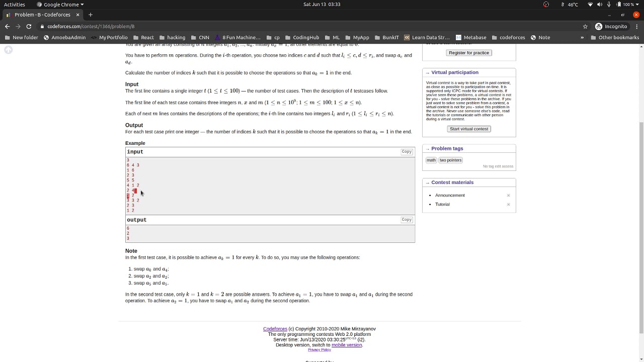
Task: Click the math problem tag
Action: (x=431, y=160)
